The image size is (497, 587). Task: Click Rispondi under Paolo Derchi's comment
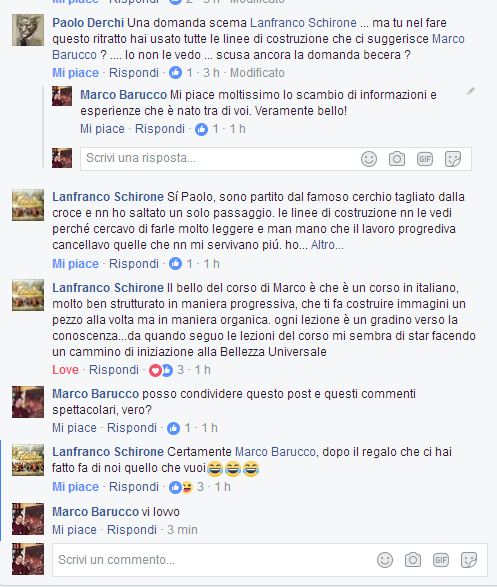coord(134,73)
